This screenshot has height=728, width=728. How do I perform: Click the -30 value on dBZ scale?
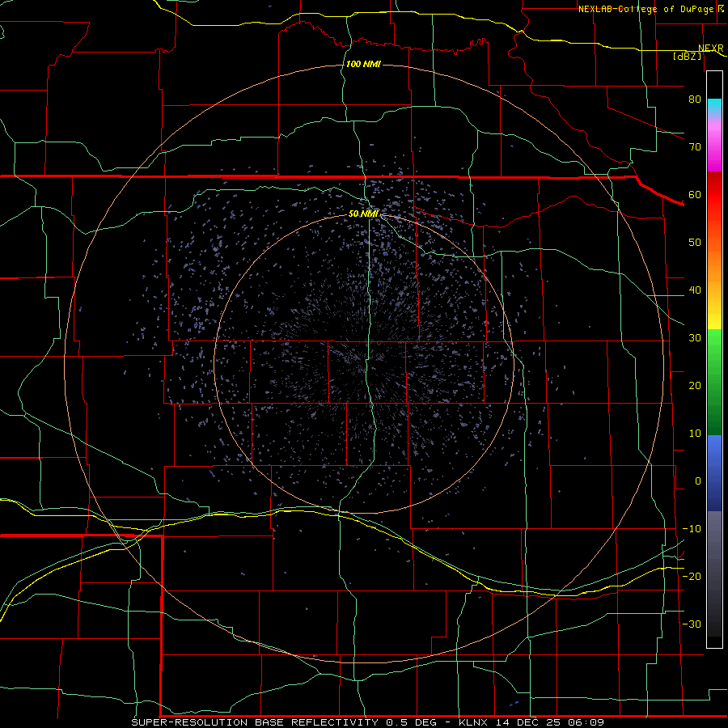tap(692, 624)
